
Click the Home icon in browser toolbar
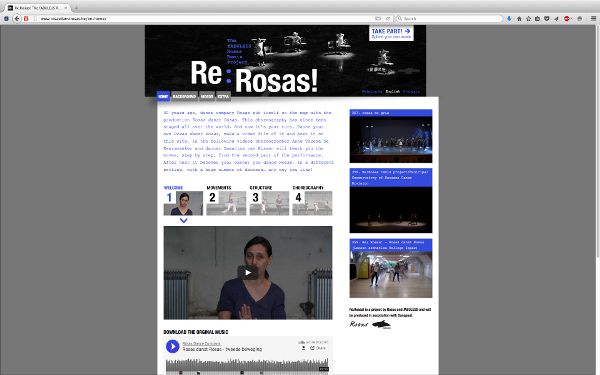(519, 18)
